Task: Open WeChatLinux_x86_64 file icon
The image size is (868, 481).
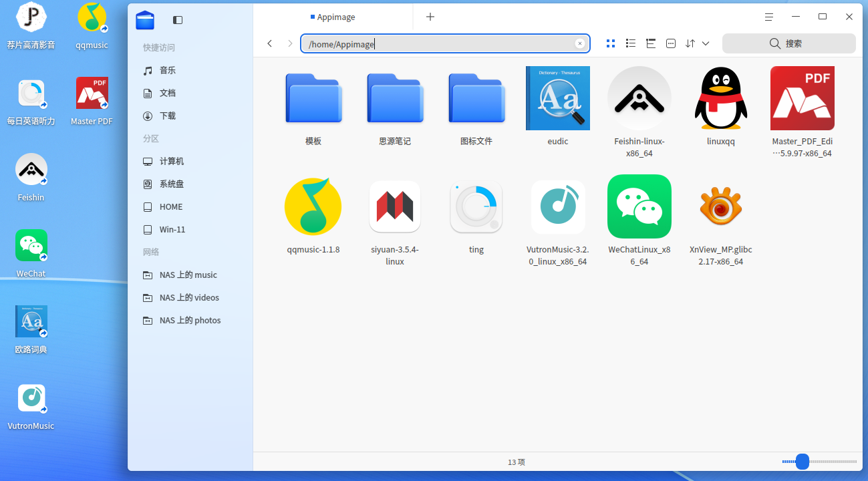Action: pyautogui.click(x=639, y=206)
